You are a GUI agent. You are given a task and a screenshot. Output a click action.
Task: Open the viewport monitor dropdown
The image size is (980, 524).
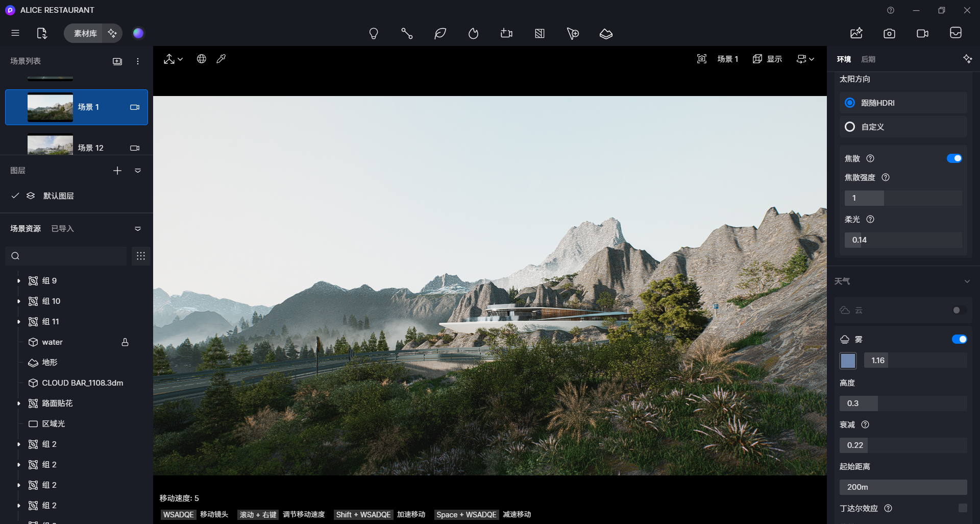(805, 59)
